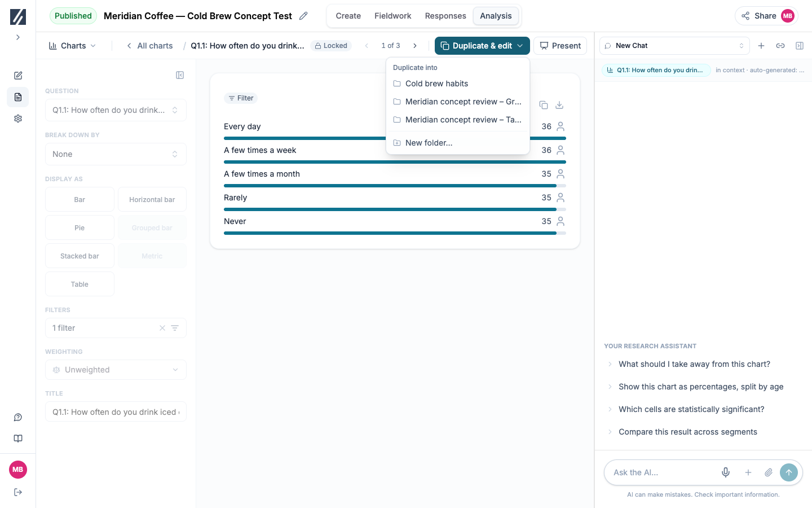Collapse the chart settings panel icon

[x=180, y=75]
